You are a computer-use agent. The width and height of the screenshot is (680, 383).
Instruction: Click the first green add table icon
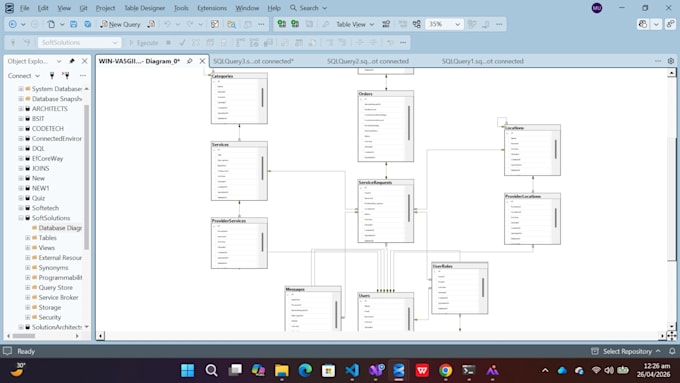point(281,24)
